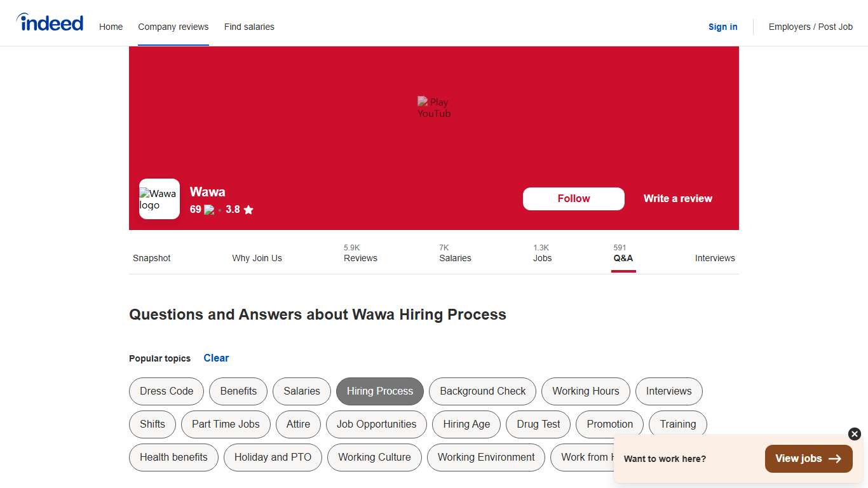Select Find salaries in the navigation
The image size is (868, 488).
click(249, 27)
